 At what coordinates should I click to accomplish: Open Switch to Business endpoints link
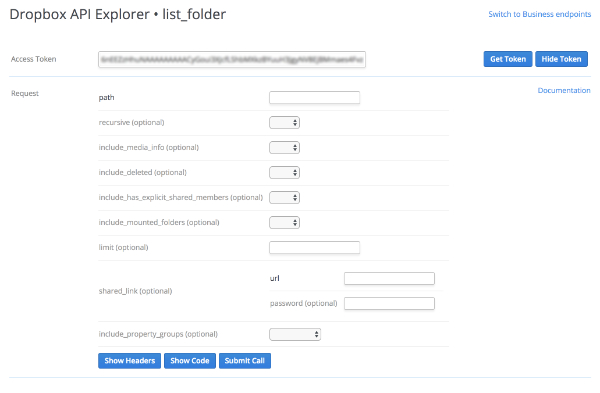pos(540,14)
